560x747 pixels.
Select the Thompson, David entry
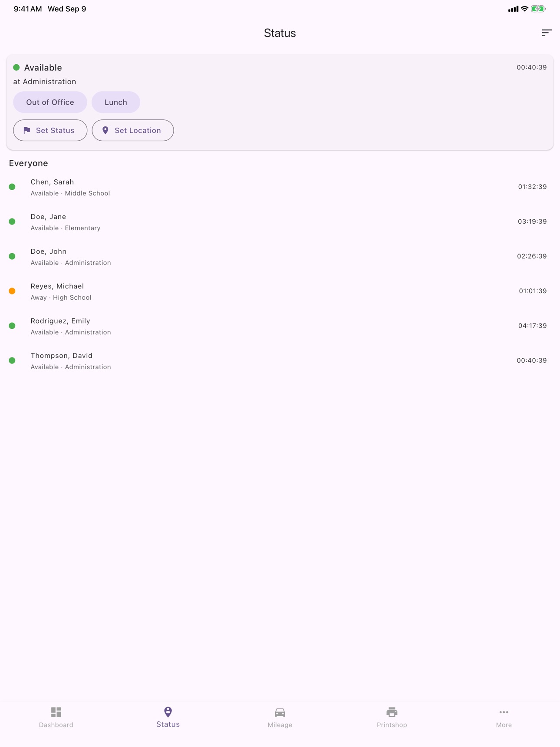280,360
